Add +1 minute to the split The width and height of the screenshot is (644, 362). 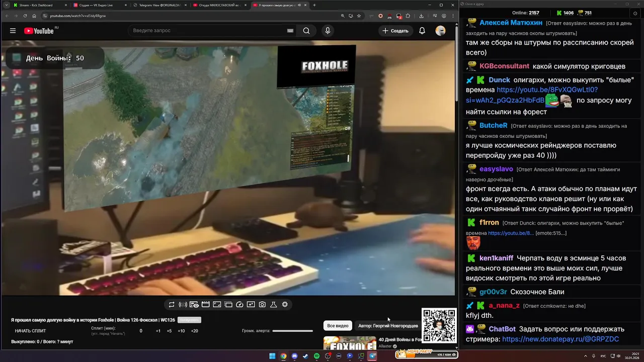tap(158, 331)
